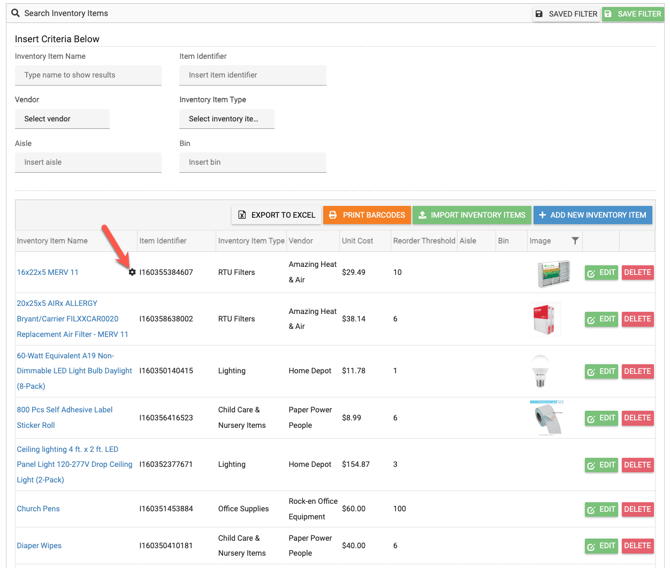Screen dimensions: 670x568
Task: Click Import Inventory Items button
Action: click(471, 215)
